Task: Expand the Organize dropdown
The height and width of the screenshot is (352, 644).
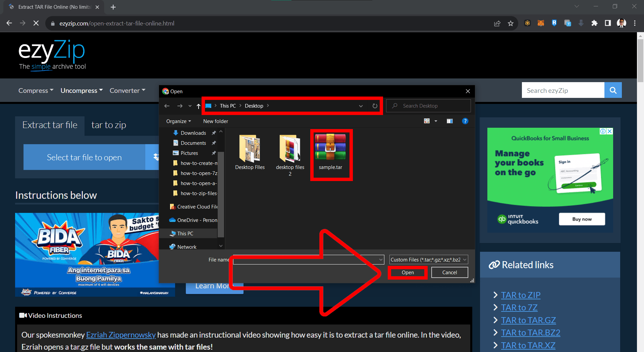Action: pos(178,121)
